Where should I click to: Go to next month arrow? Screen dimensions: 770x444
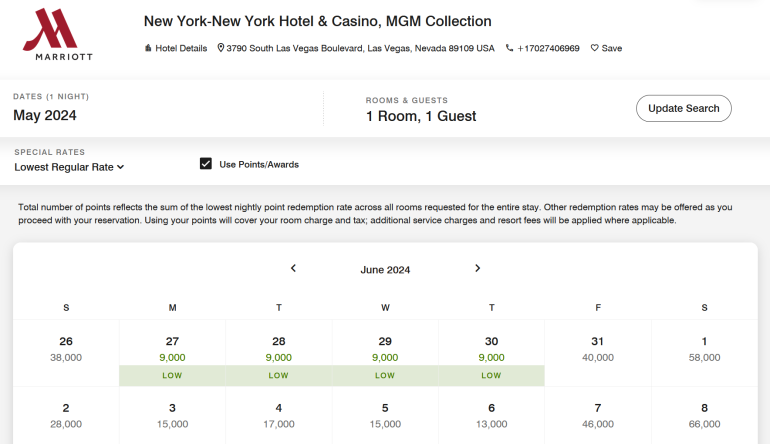click(477, 268)
